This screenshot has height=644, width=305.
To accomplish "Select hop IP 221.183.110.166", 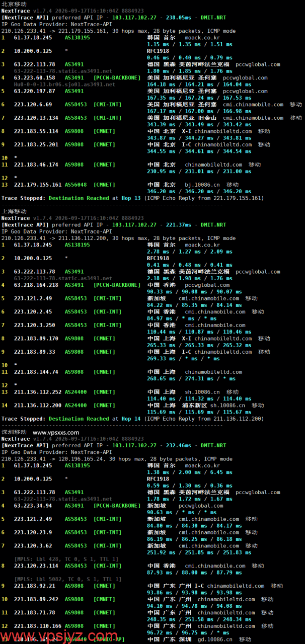I will coord(38,626).
